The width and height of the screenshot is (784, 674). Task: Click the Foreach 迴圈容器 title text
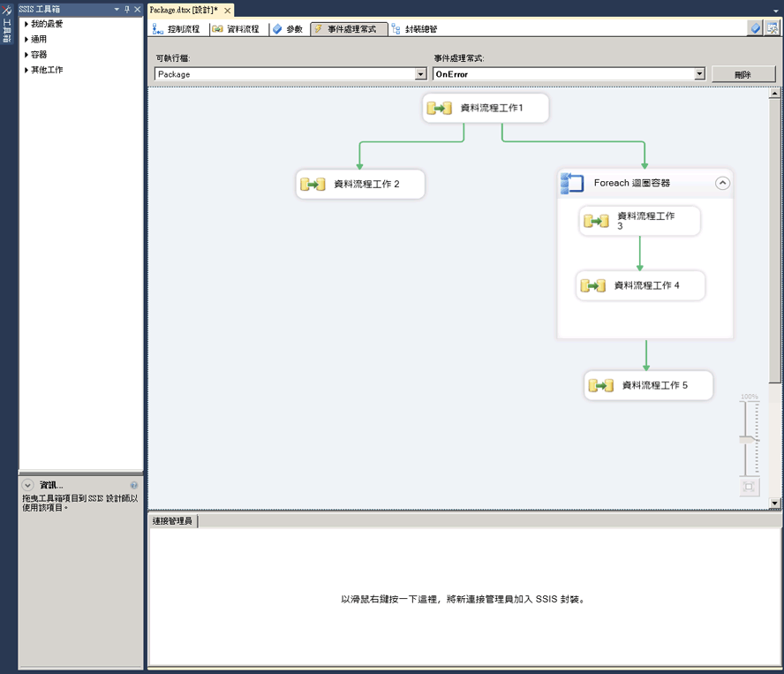coord(631,183)
